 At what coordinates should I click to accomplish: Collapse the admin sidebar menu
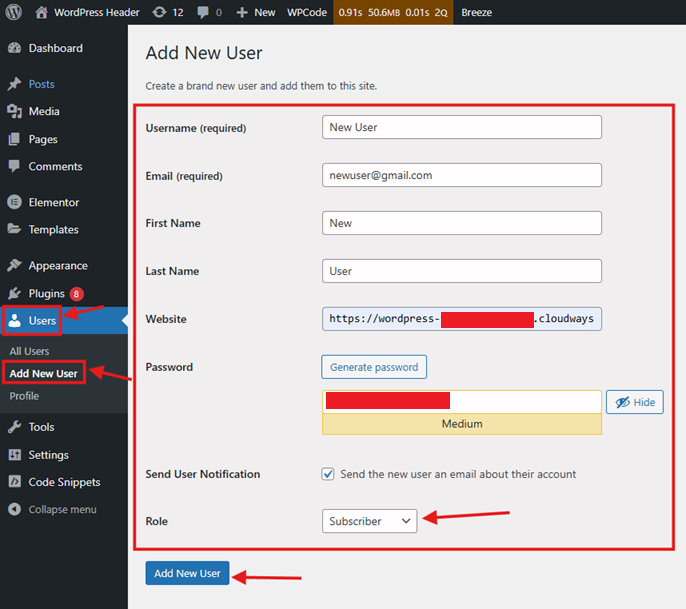(53, 509)
